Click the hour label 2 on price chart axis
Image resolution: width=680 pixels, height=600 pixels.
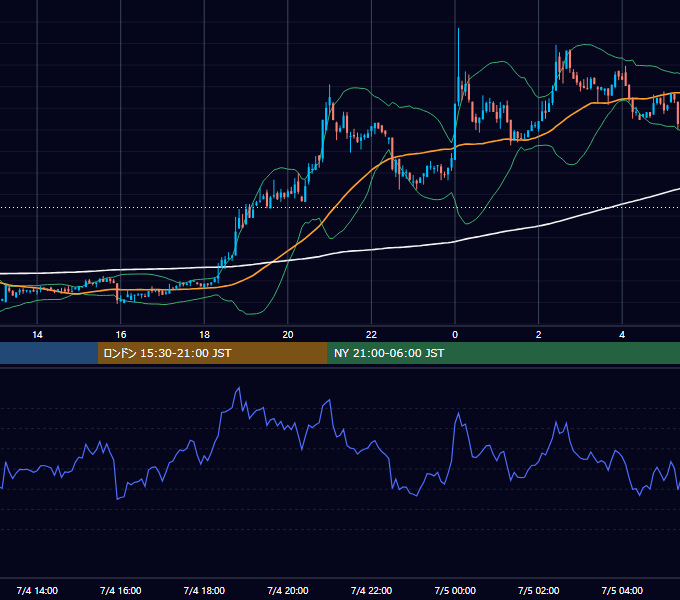539,335
